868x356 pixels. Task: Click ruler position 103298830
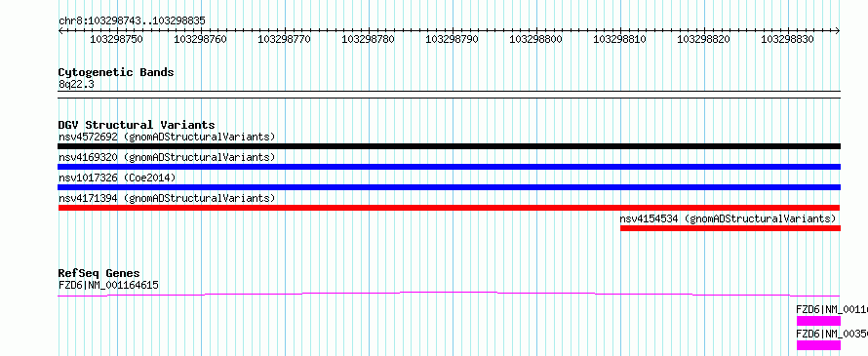[788, 39]
